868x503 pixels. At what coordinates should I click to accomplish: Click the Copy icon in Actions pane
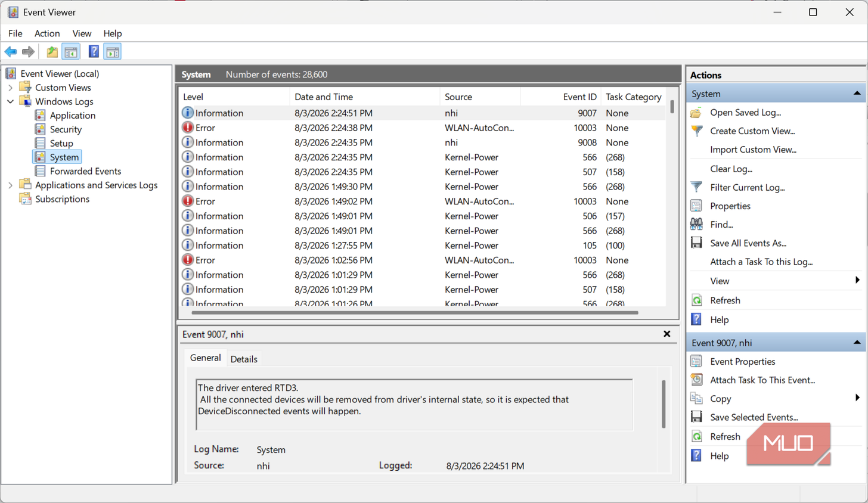click(696, 398)
